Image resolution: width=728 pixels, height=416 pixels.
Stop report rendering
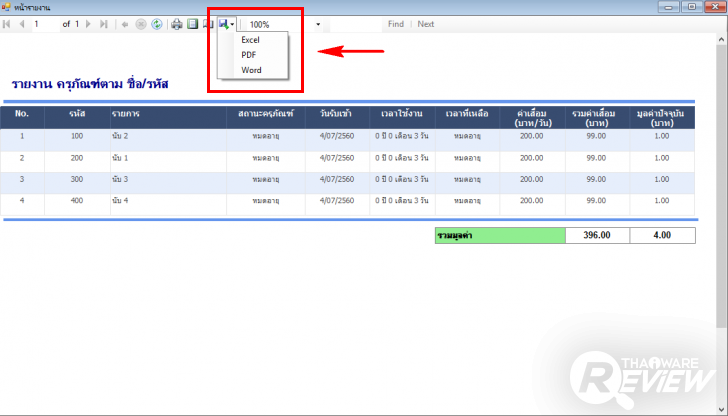tap(141, 24)
